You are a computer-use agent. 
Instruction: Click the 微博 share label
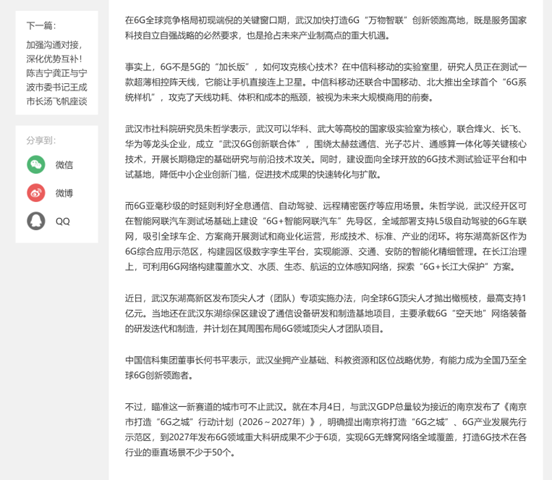coord(64,193)
